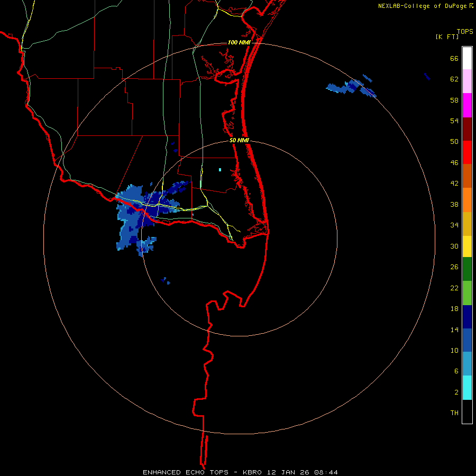Click the "10" legend value
476x476 pixels.
pos(454,350)
